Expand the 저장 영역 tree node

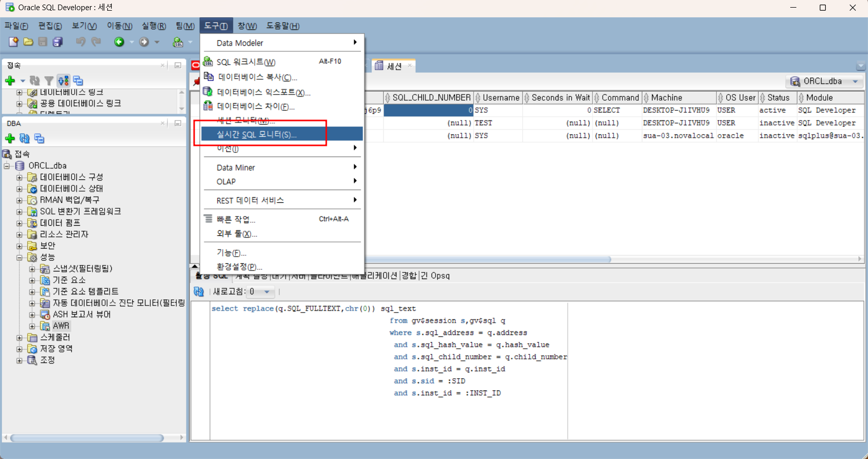(19, 349)
